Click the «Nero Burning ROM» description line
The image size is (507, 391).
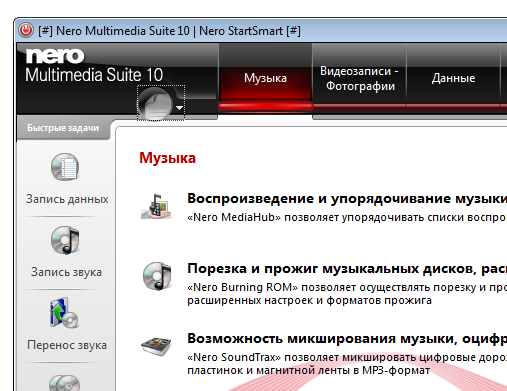[x=347, y=287]
